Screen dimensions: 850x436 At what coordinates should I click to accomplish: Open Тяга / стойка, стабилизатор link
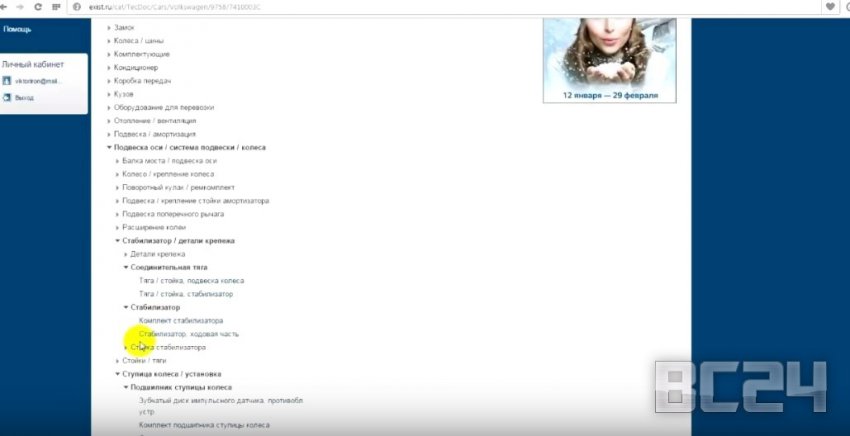186,294
